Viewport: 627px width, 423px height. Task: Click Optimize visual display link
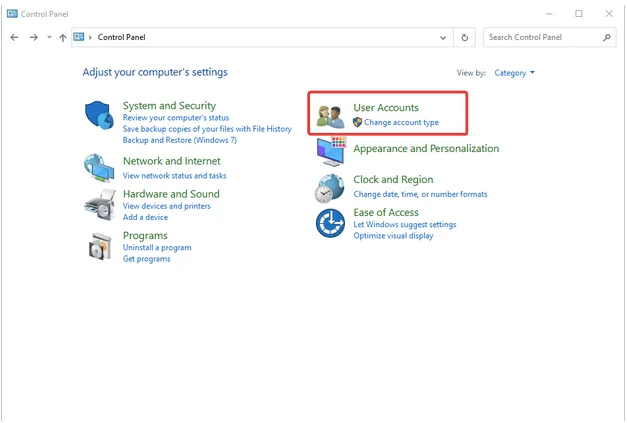tap(393, 235)
